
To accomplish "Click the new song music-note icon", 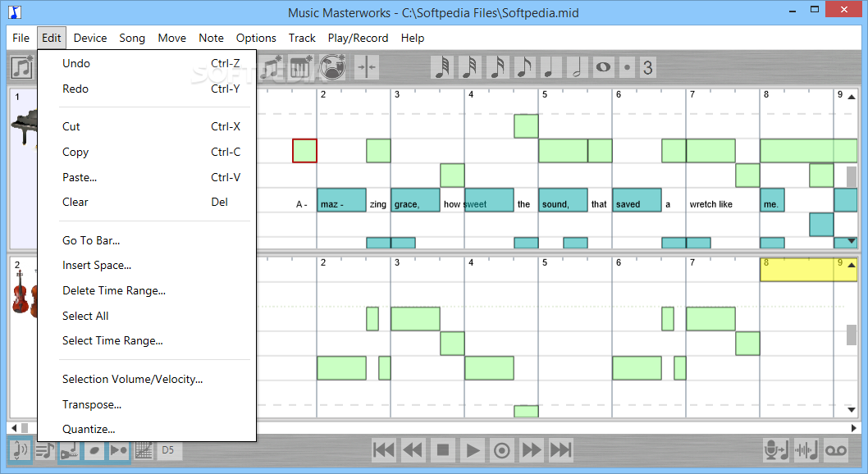I will pos(23,67).
